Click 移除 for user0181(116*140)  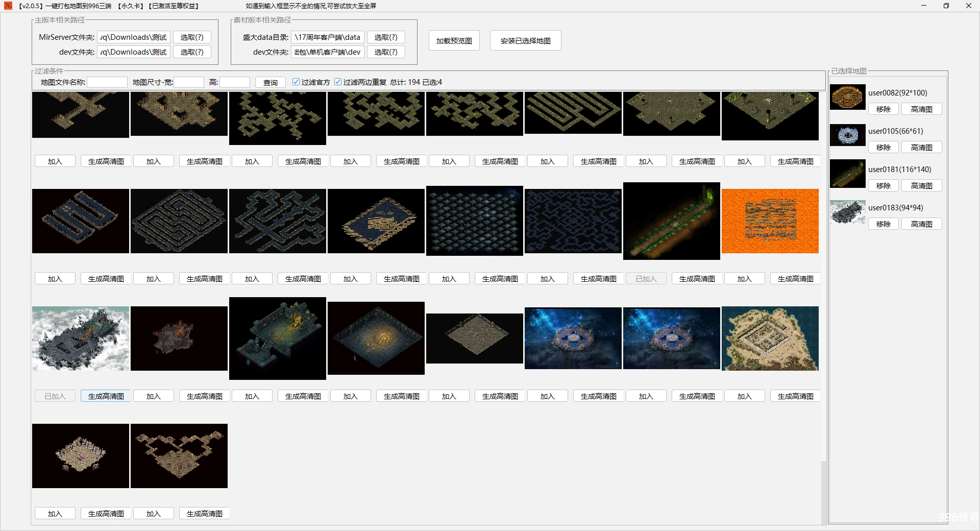point(884,186)
